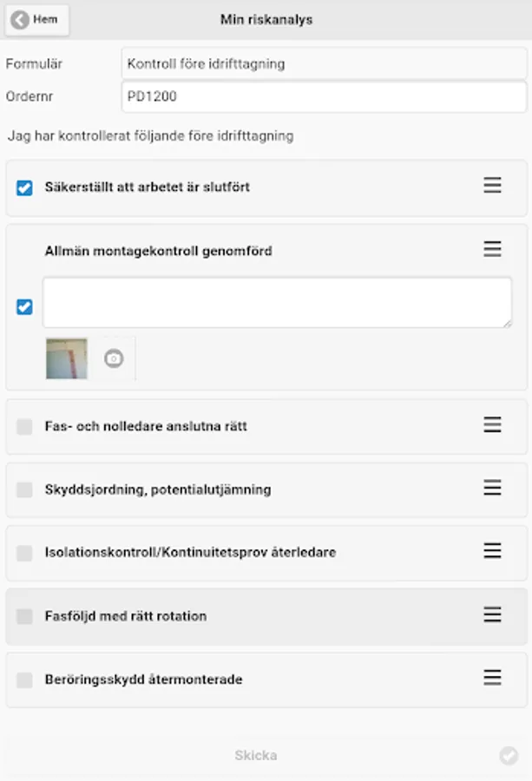532x781 pixels.
Task: Open hamburger menu for Säkerställt att arbetet är slutfört
Action: 492,186
